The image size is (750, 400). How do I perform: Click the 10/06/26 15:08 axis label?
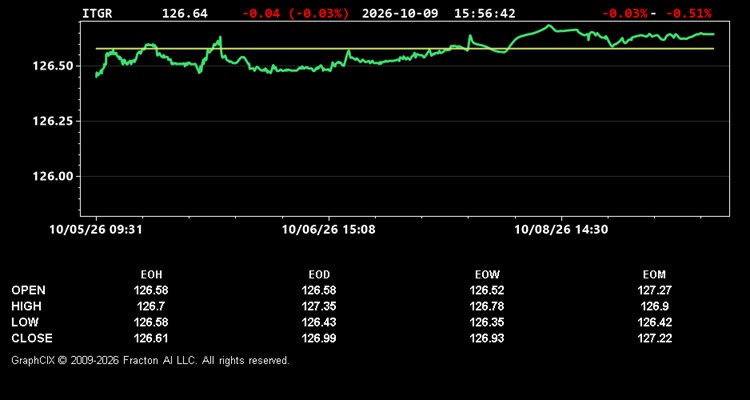(x=329, y=230)
